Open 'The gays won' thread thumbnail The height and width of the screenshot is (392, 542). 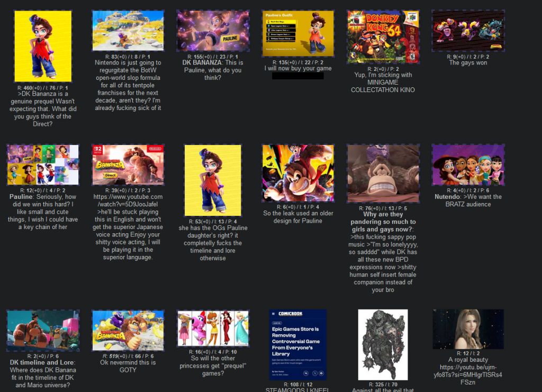(468, 31)
